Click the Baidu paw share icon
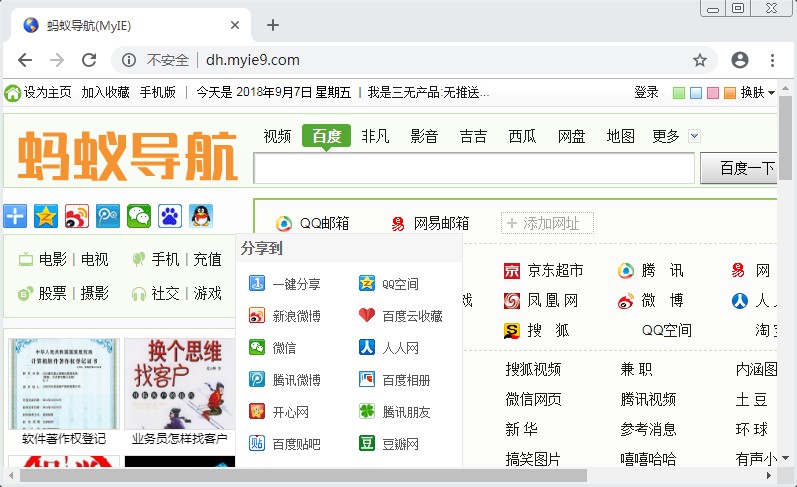 click(x=170, y=216)
